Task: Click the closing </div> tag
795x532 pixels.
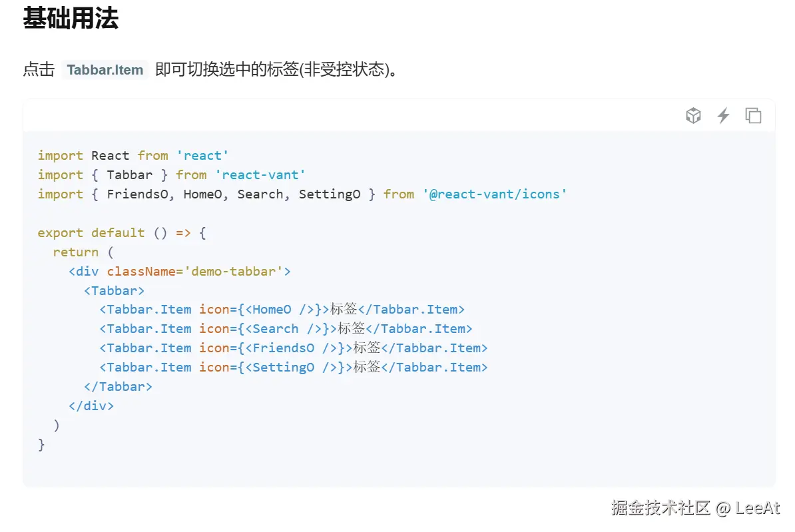Action: coord(91,405)
